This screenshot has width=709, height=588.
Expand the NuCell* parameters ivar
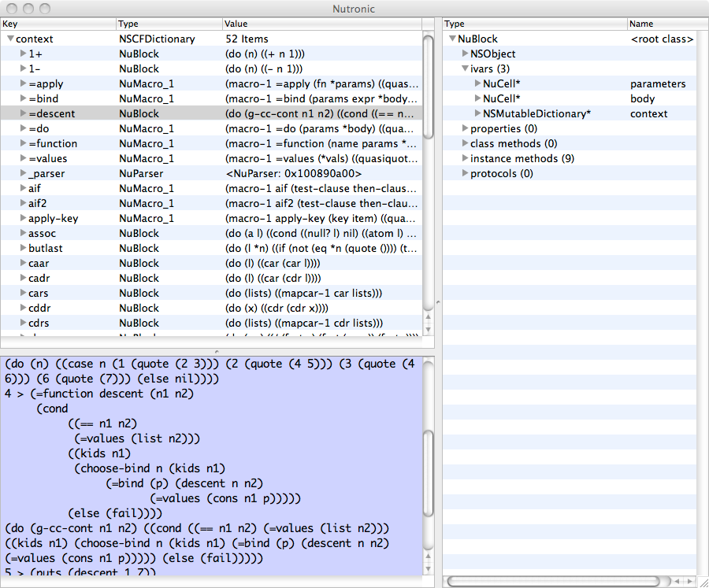pyautogui.click(x=477, y=83)
